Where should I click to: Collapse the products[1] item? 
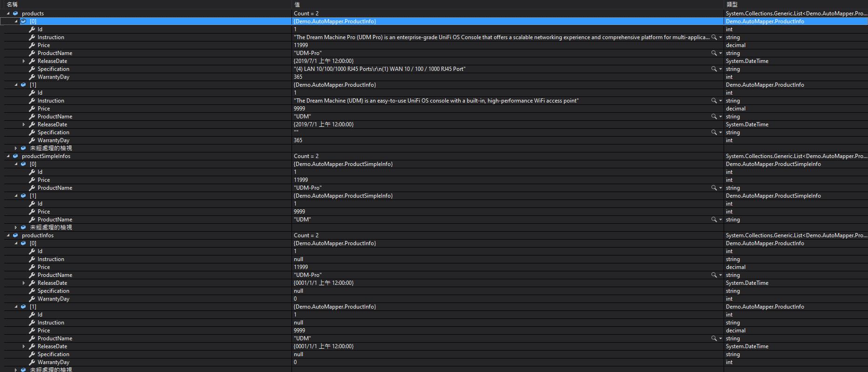click(16, 85)
